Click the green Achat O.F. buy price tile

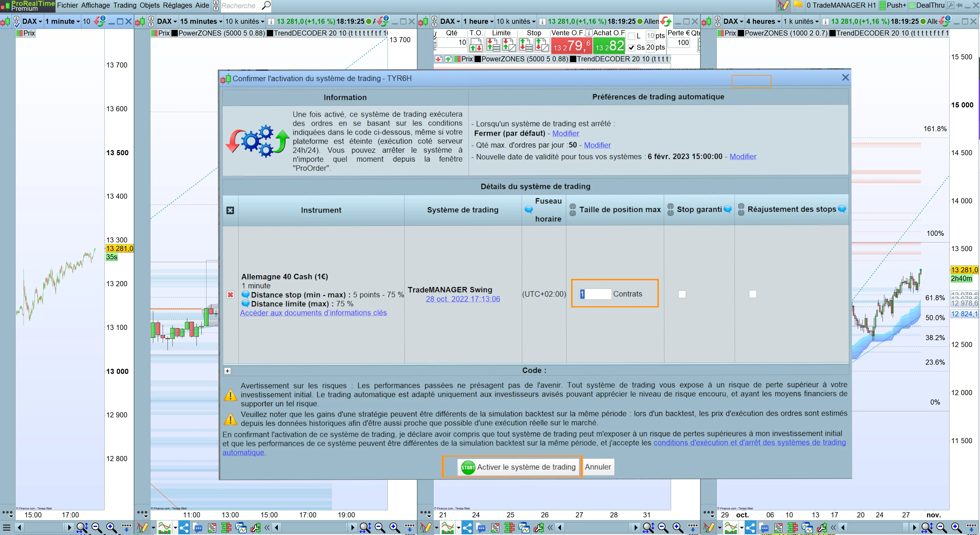point(609,46)
